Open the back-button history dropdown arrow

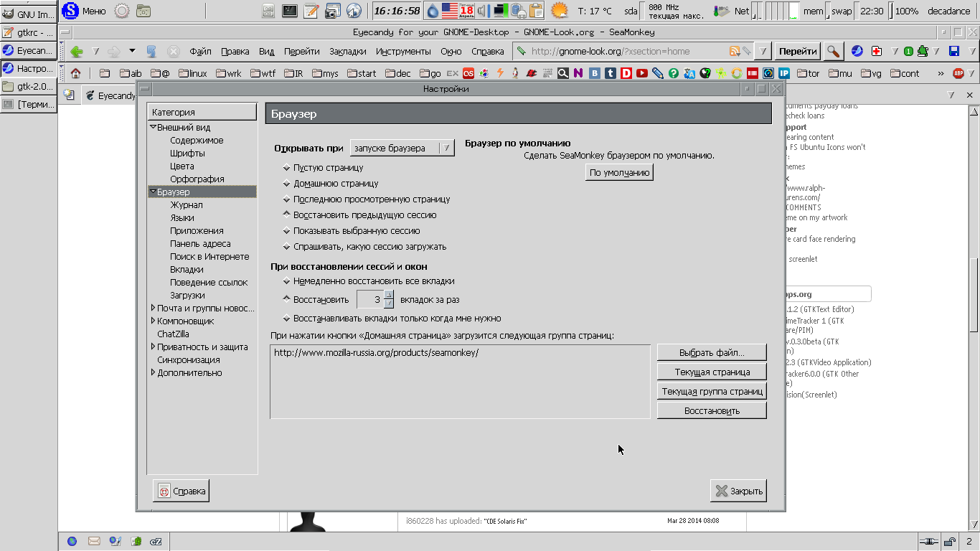(95, 51)
